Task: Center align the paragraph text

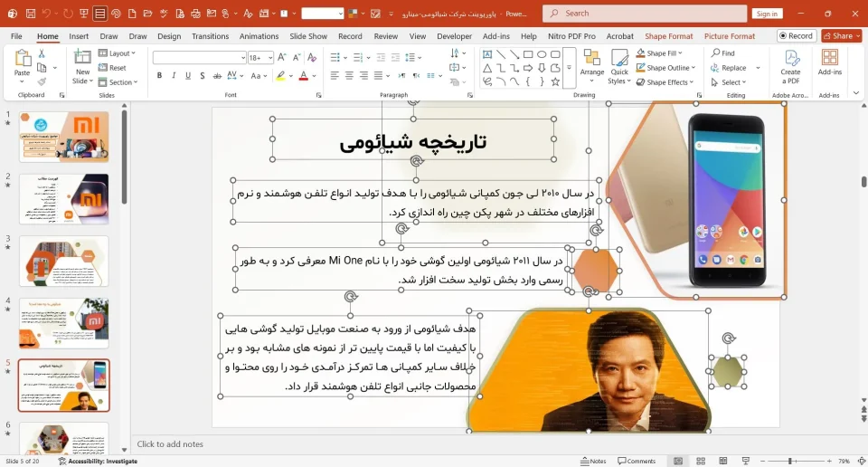Action: click(x=349, y=75)
